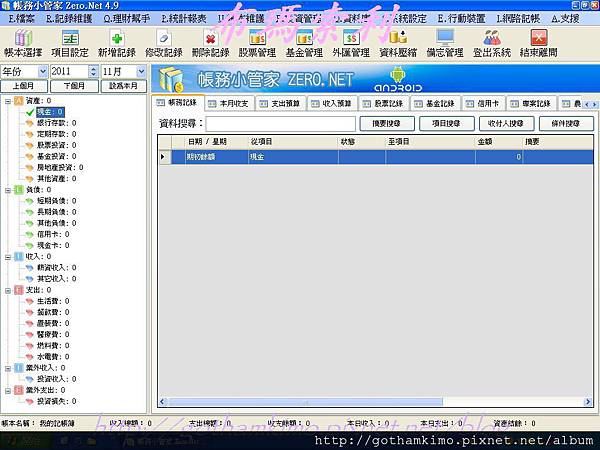Switch to 信用卡 tab

tap(483, 103)
